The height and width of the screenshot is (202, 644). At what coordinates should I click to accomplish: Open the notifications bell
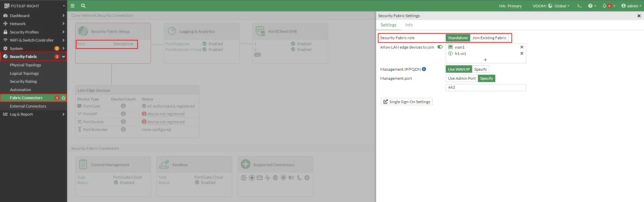tap(608, 6)
